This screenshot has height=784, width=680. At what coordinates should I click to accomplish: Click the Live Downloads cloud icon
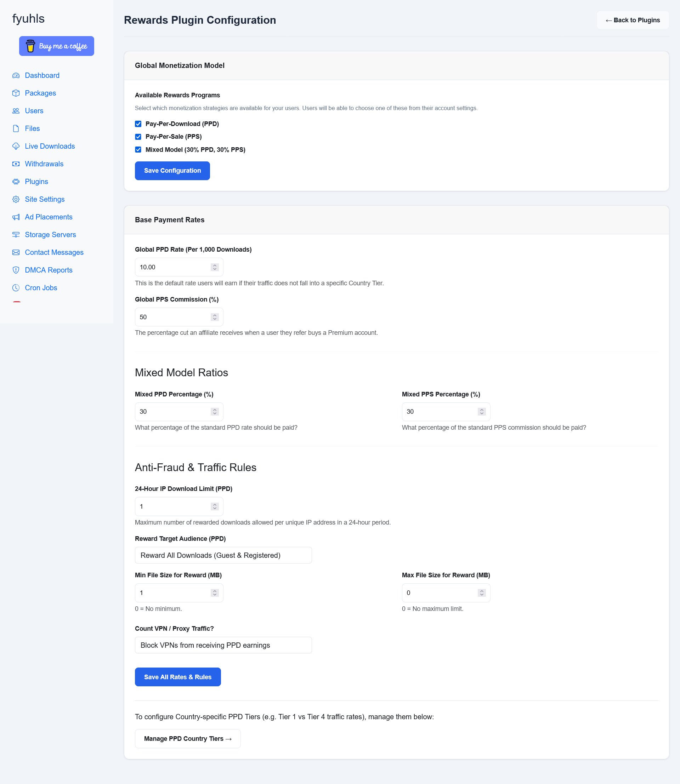(16, 147)
